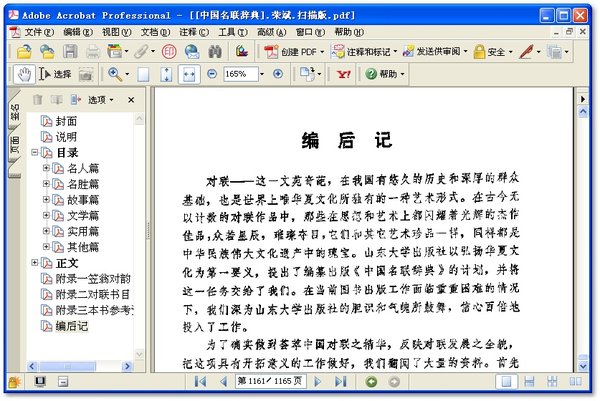Expand the 故事篇 bookmark

pos(46,199)
